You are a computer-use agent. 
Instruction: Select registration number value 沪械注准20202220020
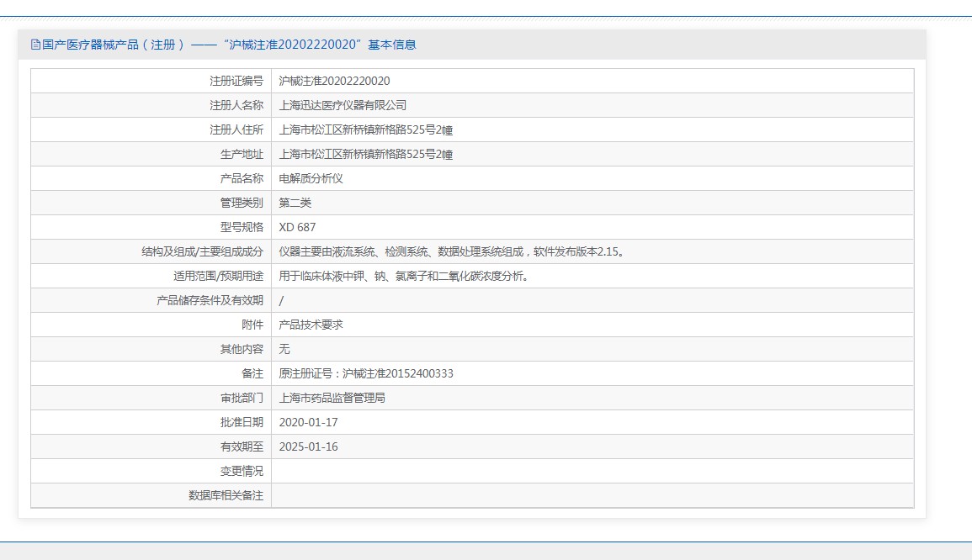pos(334,82)
